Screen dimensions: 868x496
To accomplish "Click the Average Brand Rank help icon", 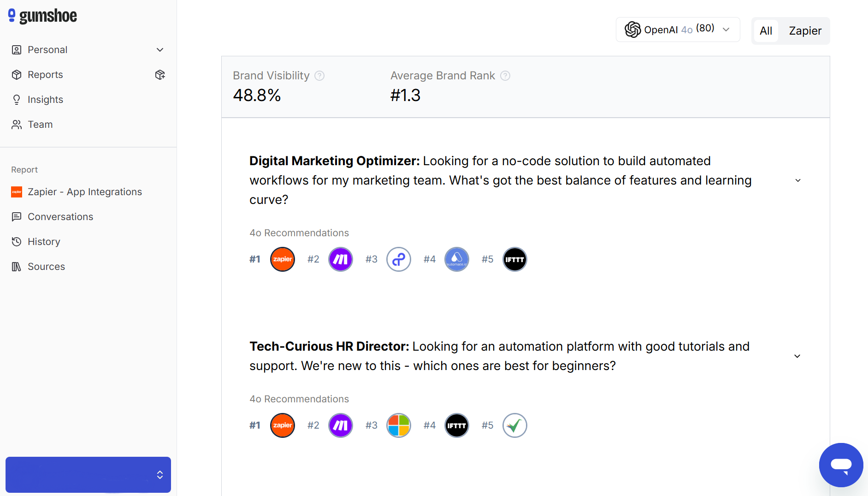I will click(505, 76).
